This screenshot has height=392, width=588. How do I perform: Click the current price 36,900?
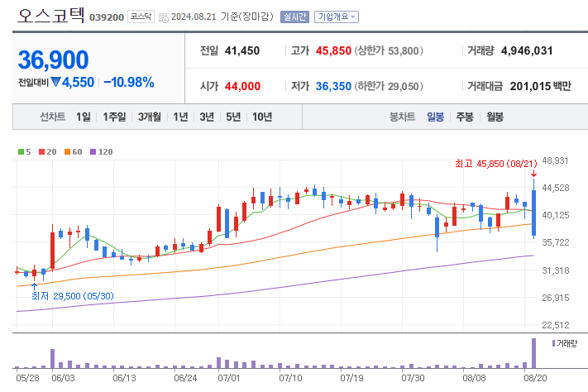[x=53, y=60]
